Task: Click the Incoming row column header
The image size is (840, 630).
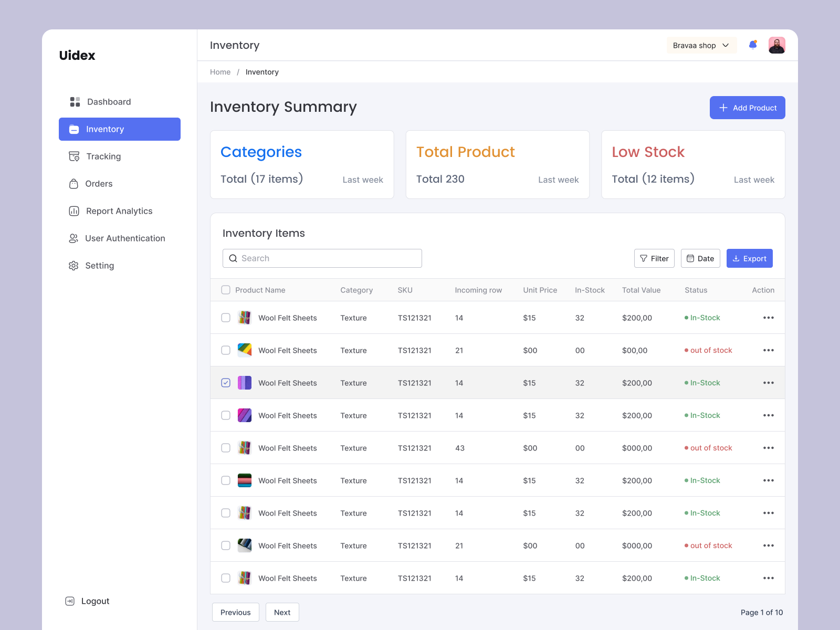Action: point(478,290)
